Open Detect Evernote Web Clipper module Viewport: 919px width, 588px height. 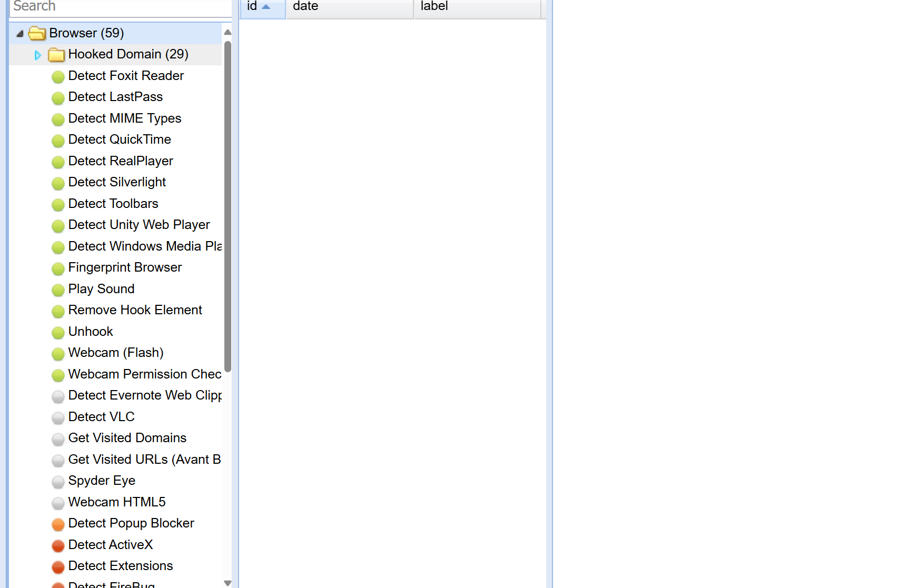coord(145,395)
